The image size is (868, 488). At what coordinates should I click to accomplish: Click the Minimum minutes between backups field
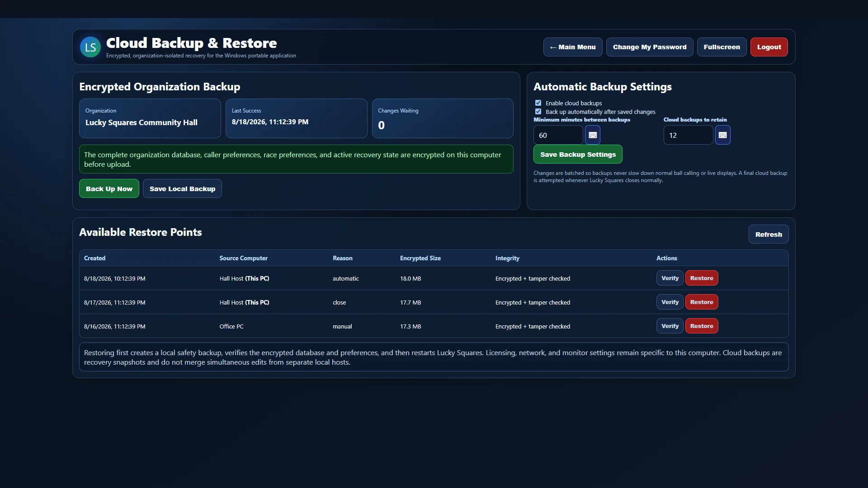pyautogui.click(x=558, y=135)
